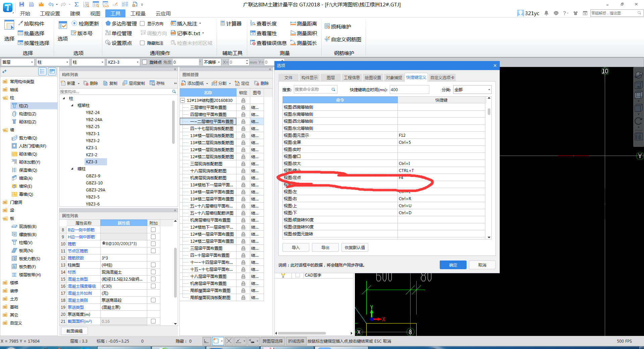Open 多边形管理 polygon management
The width and height of the screenshot is (644, 349).
pyautogui.click(x=121, y=23)
